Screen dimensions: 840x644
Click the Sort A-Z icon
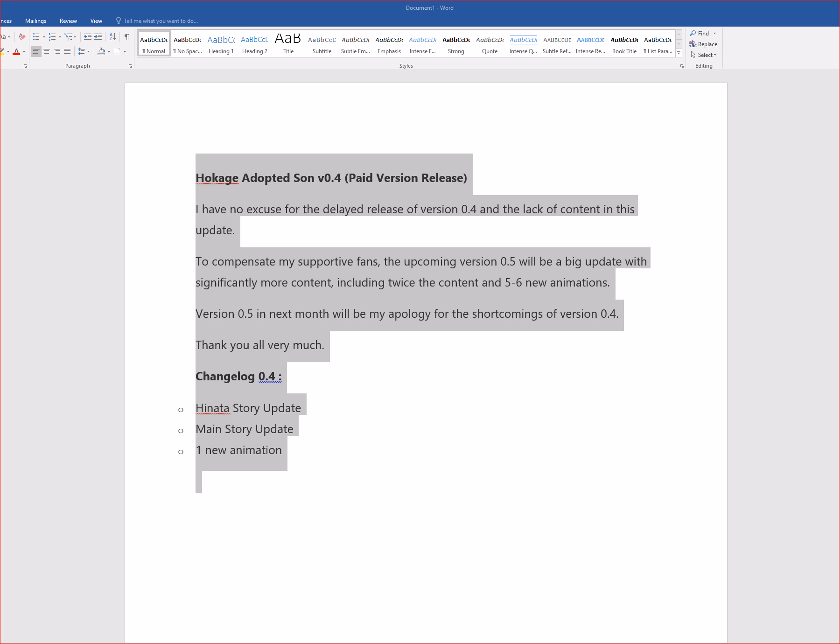click(x=112, y=37)
